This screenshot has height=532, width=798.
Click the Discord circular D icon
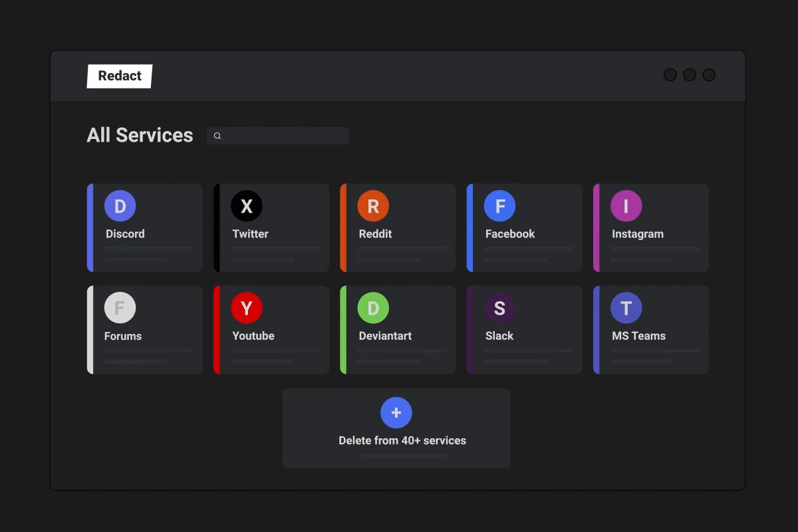point(120,206)
